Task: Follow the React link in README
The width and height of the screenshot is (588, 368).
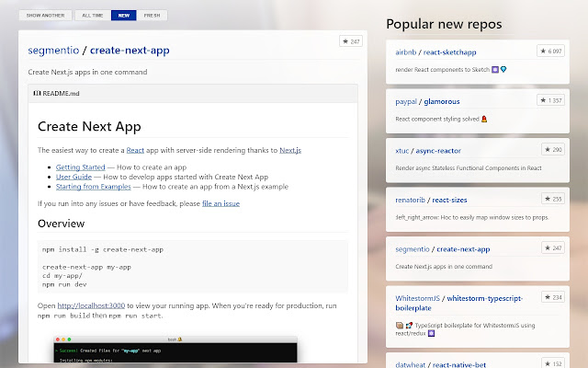Action: [x=135, y=150]
